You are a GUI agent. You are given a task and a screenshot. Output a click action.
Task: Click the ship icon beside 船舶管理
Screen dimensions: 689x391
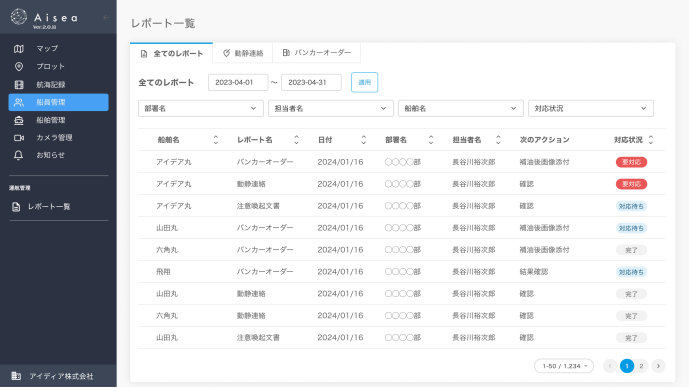tap(18, 120)
